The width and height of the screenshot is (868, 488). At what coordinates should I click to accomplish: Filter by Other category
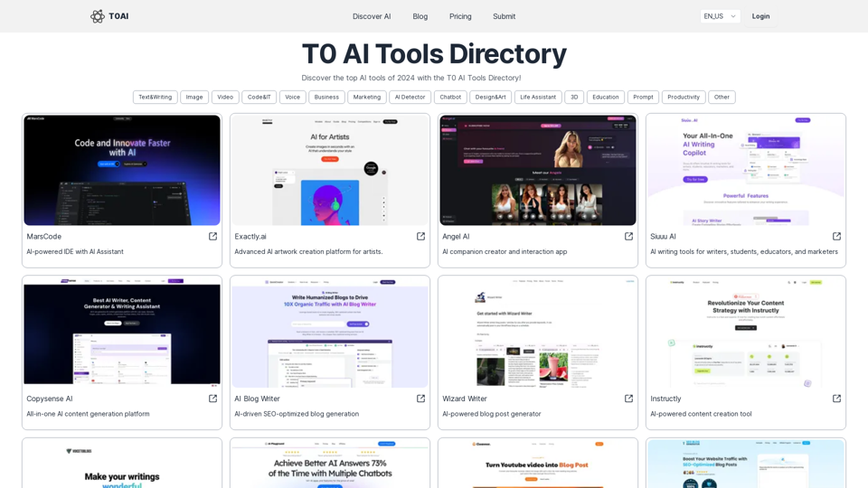tap(722, 97)
